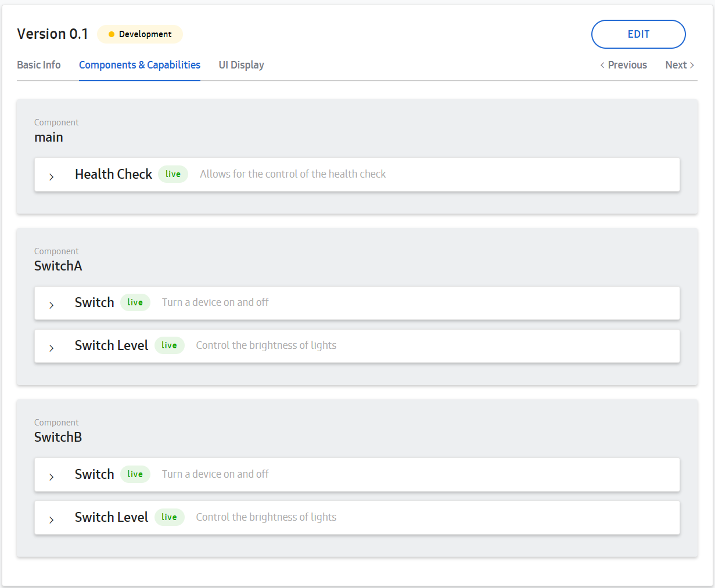This screenshot has width=715, height=588.
Task: Open the Basic Info tab
Action: (x=39, y=65)
